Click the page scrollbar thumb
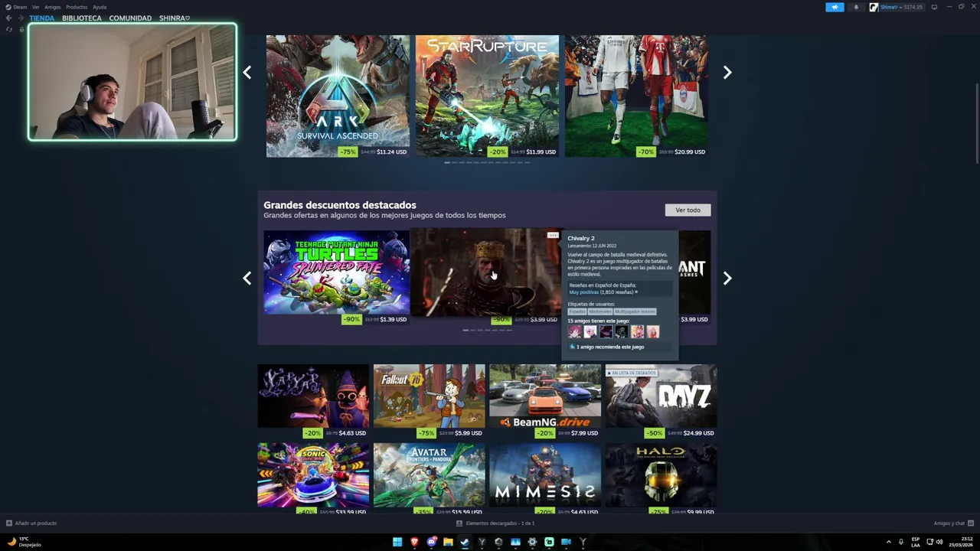The height and width of the screenshot is (551, 980). coord(977,123)
